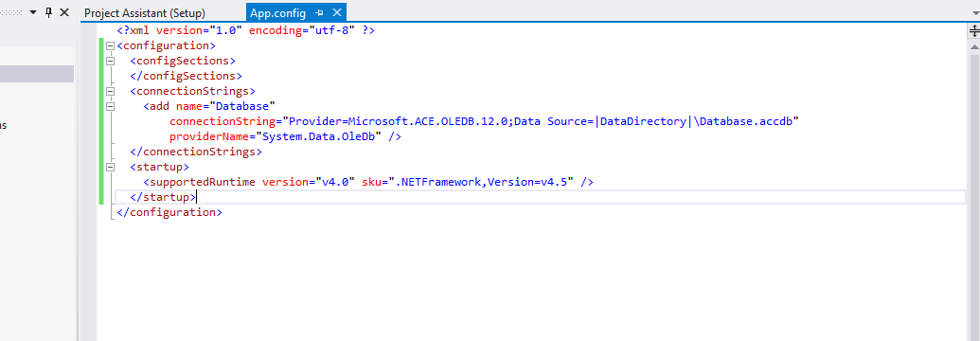Toggle auto hide pin on the side panel
This screenshot has height=341, width=980.
[x=48, y=12]
